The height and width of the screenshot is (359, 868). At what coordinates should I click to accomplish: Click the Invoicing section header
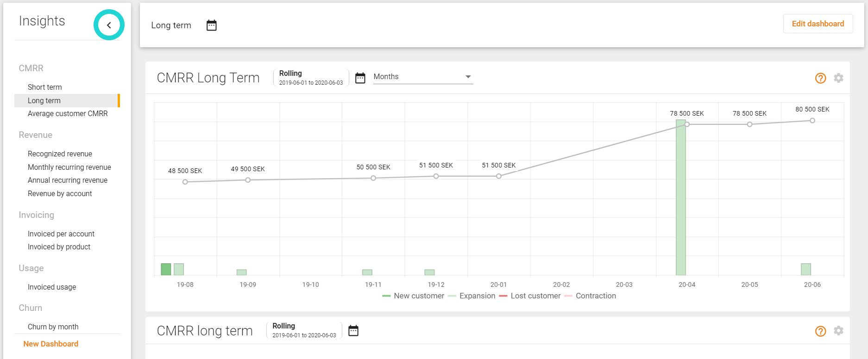point(37,215)
